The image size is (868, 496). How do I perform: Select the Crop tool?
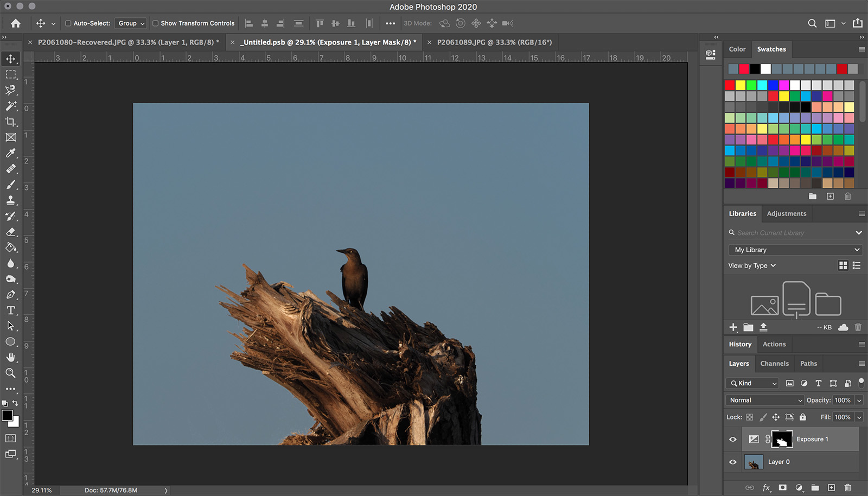click(x=10, y=122)
